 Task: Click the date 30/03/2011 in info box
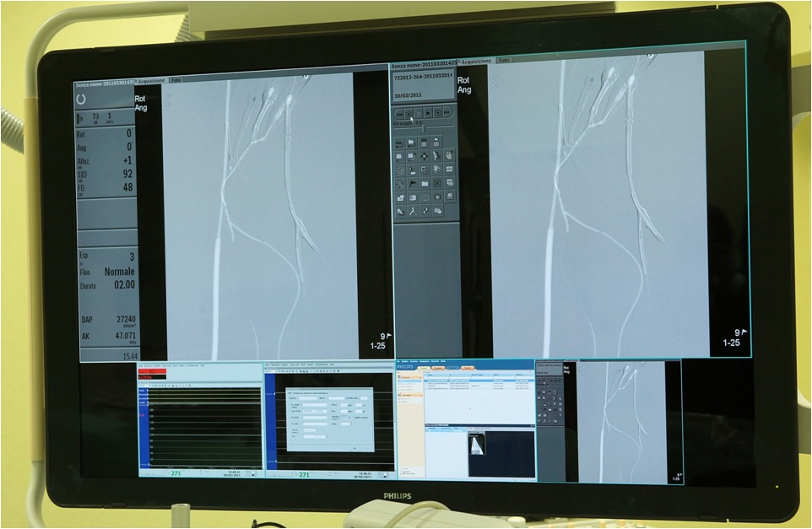tap(408, 95)
